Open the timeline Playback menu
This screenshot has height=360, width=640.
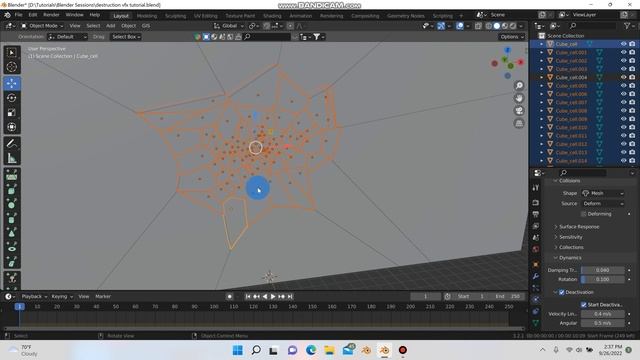[x=34, y=296]
